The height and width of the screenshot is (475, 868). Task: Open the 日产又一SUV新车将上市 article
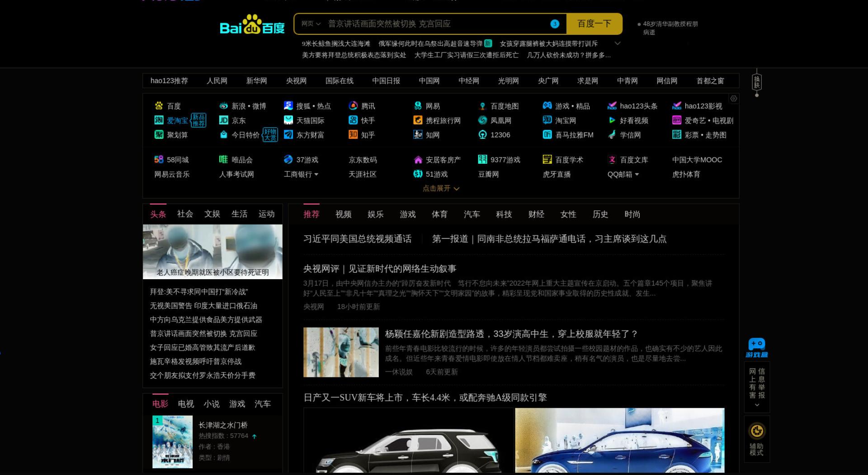click(425, 398)
